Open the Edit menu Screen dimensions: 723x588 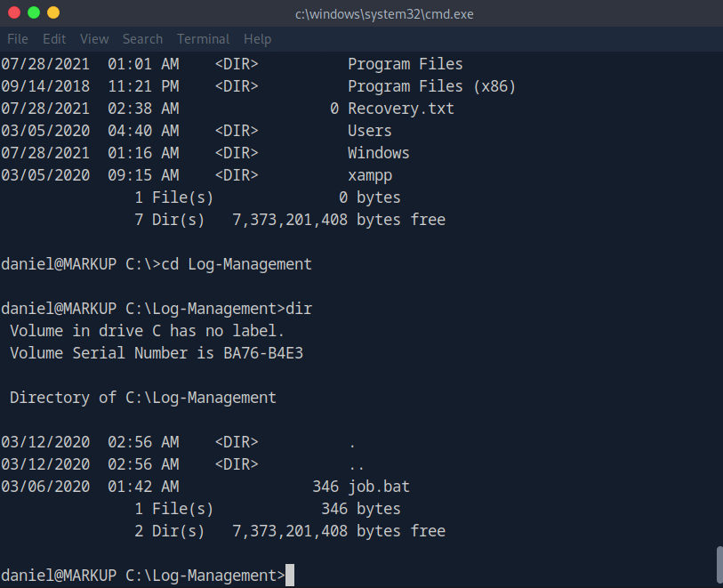point(54,39)
